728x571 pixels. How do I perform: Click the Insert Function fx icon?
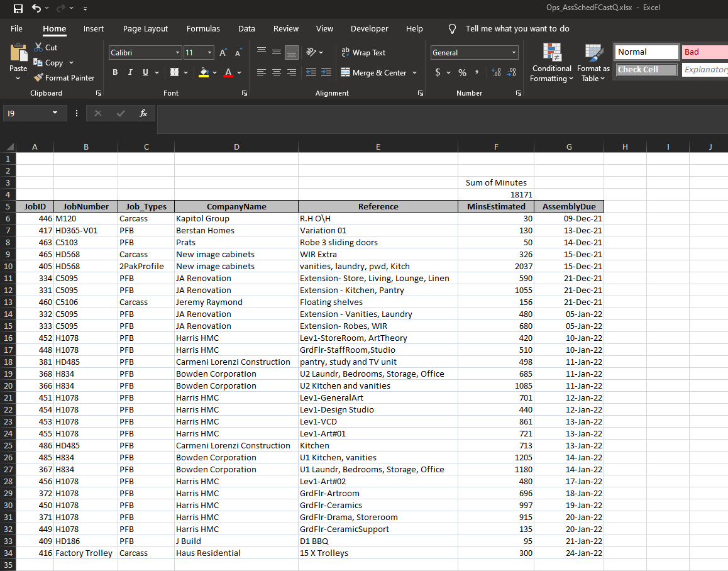(x=143, y=113)
